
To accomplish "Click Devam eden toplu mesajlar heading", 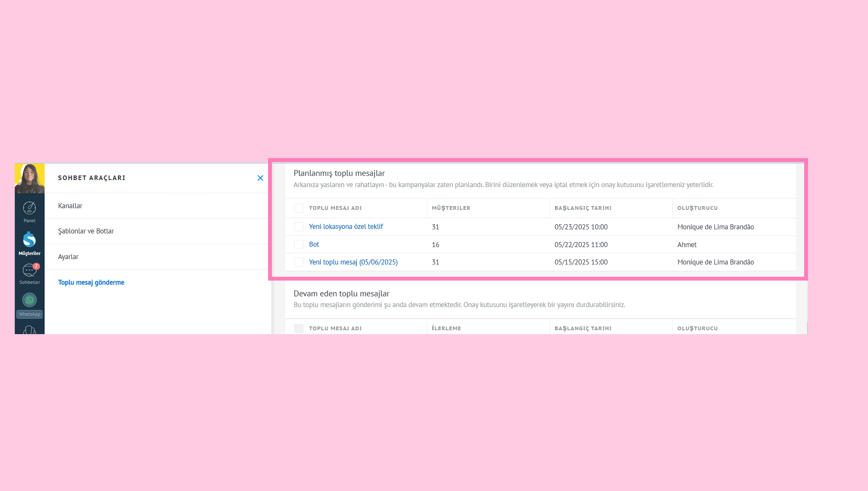I will click(341, 294).
